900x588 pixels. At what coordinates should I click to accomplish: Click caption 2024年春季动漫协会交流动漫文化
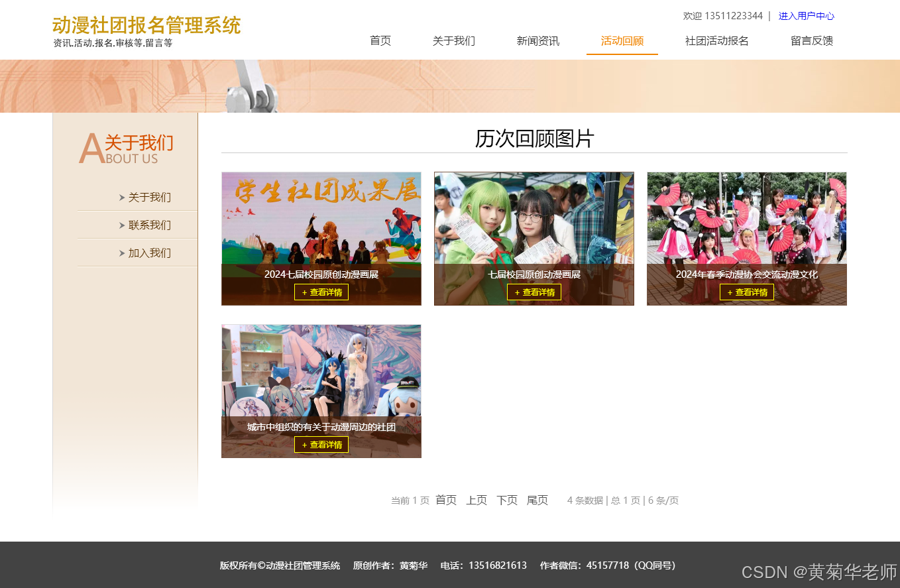[x=747, y=274]
